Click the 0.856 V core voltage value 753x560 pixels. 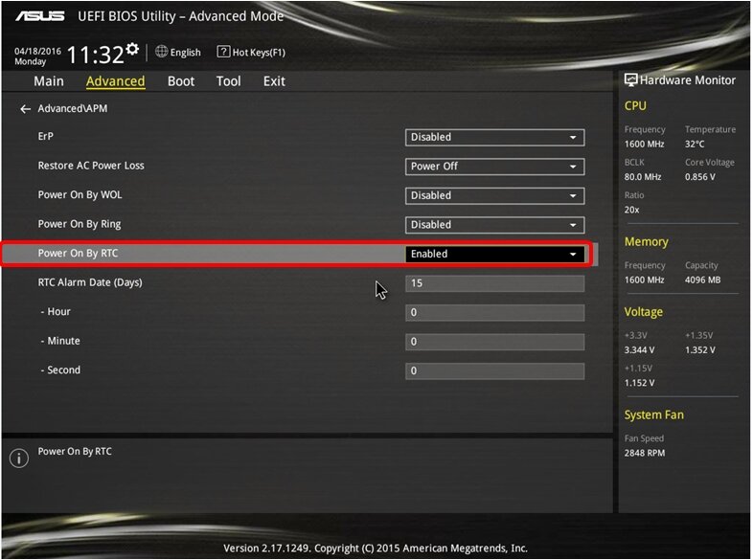tap(699, 177)
